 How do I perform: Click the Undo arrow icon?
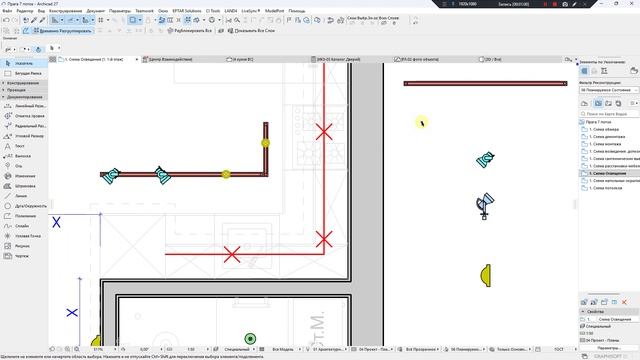[6, 20]
